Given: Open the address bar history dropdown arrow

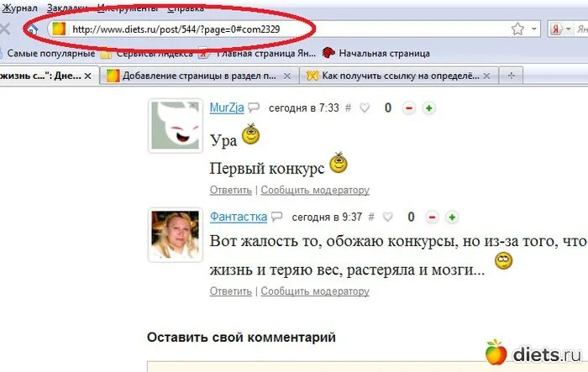Looking at the screenshot, I should tap(534, 29).
